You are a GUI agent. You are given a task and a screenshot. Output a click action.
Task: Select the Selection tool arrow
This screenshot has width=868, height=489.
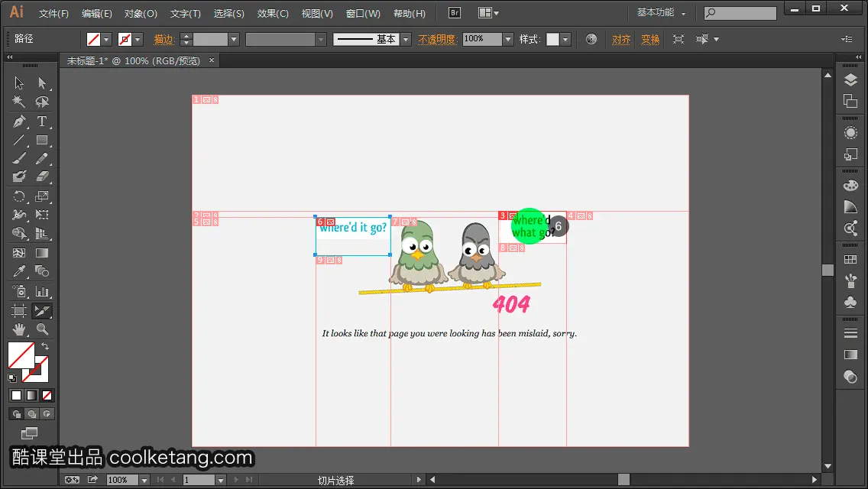19,83
